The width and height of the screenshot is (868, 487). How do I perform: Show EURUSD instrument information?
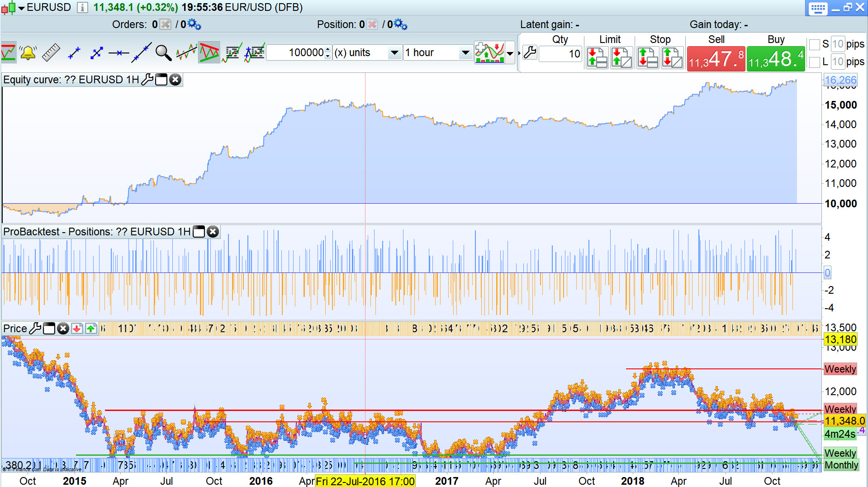coord(82,8)
